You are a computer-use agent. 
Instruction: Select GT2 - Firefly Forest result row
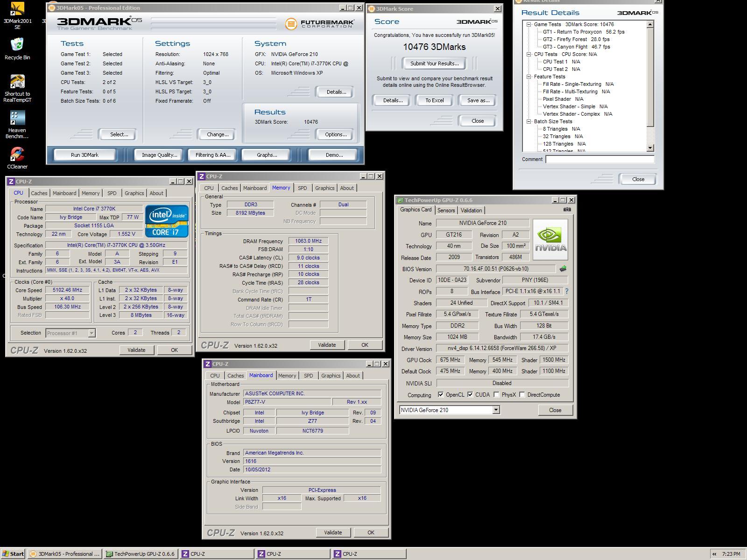[576, 39]
